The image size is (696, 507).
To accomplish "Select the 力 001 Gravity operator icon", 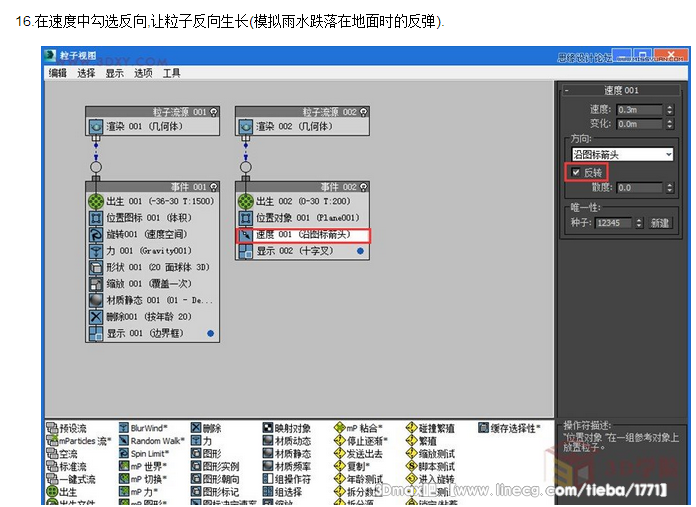I will pyautogui.click(x=96, y=250).
